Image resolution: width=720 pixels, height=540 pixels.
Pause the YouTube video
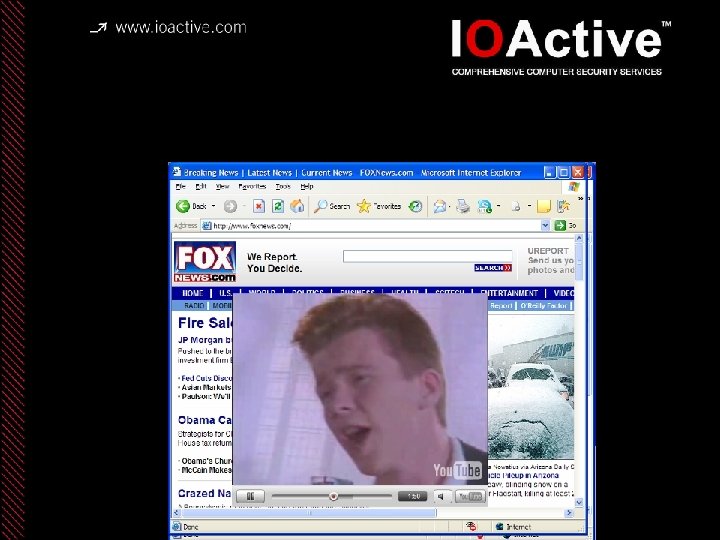click(x=250, y=496)
